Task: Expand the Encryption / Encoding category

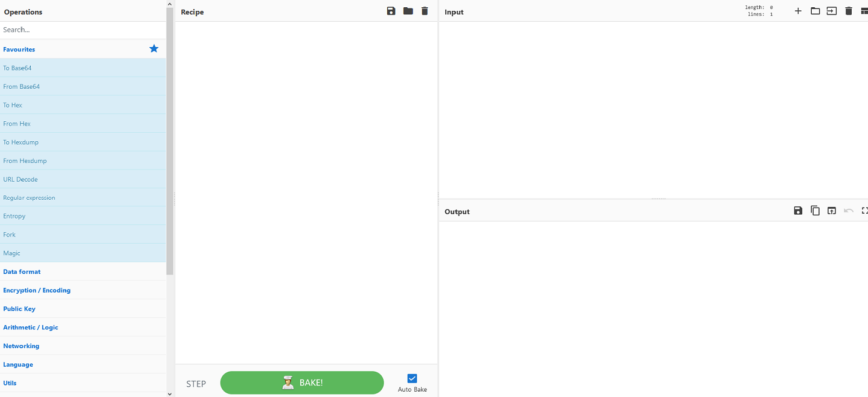Action: coord(83,290)
